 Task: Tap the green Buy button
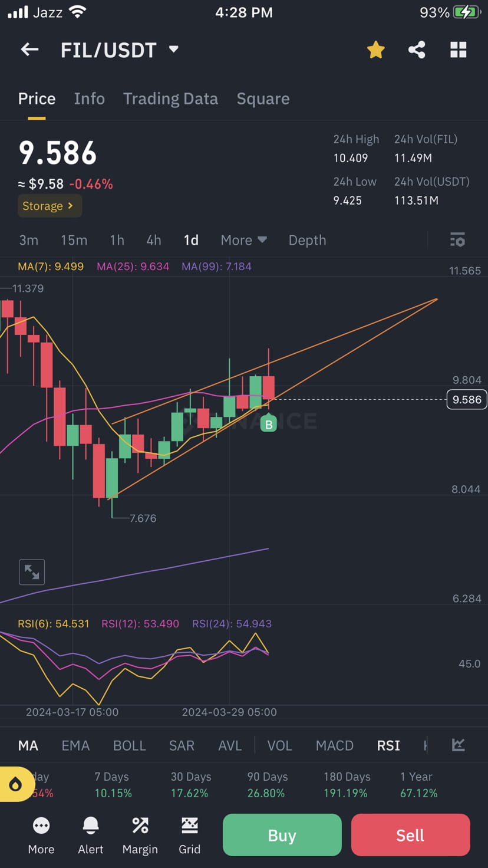tap(282, 835)
